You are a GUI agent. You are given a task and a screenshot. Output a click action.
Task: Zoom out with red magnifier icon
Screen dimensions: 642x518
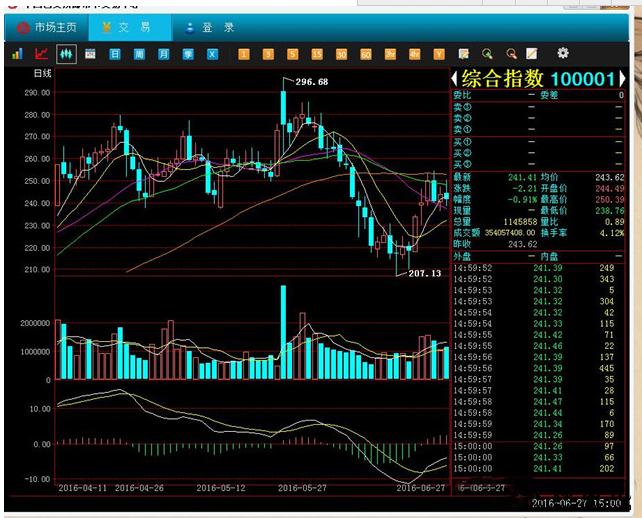511,54
